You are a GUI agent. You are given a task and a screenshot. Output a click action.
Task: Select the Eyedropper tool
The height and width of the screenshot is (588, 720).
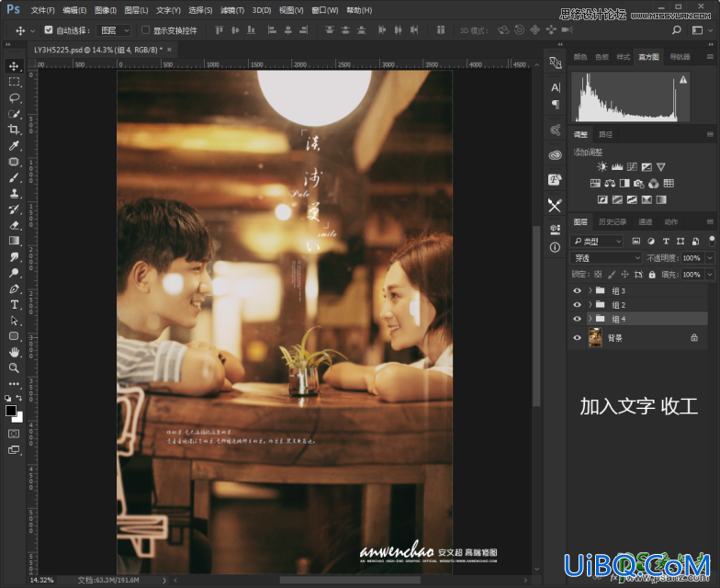[14, 145]
